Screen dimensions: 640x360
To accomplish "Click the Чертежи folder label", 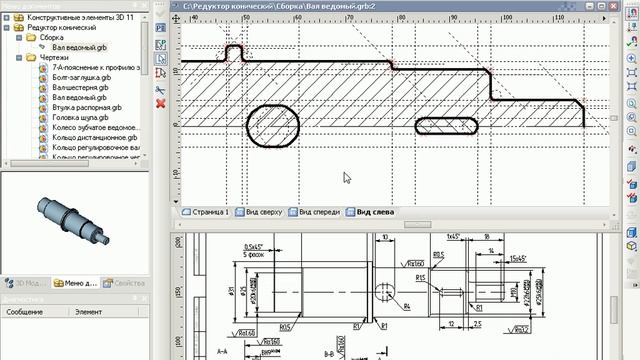I will point(54,58).
